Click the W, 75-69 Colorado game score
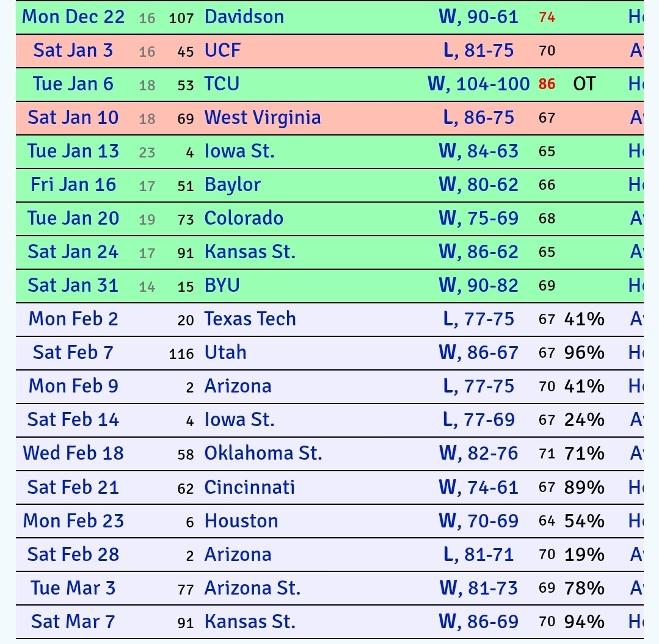This screenshot has height=644, width=659. pyautogui.click(x=478, y=218)
